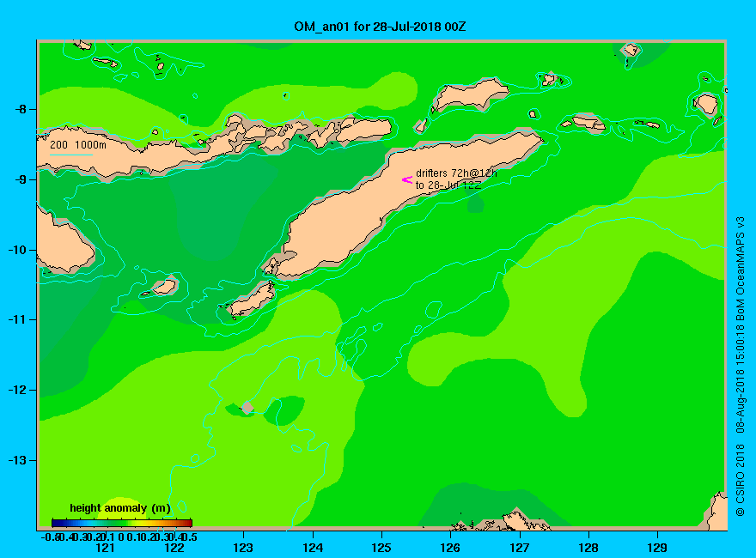Click latitude axis label -13

tap(17, 460)
